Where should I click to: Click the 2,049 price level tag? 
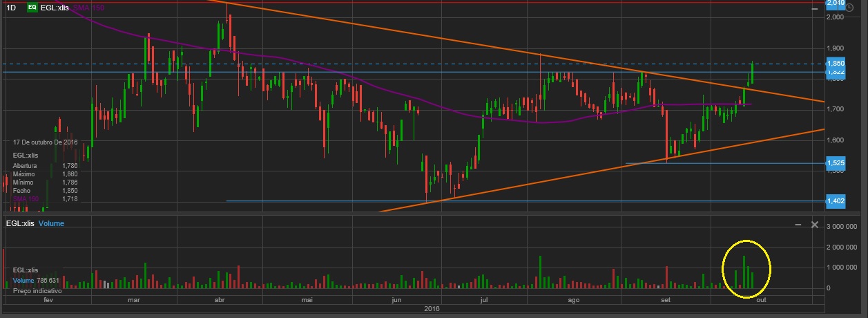(836, 3)
